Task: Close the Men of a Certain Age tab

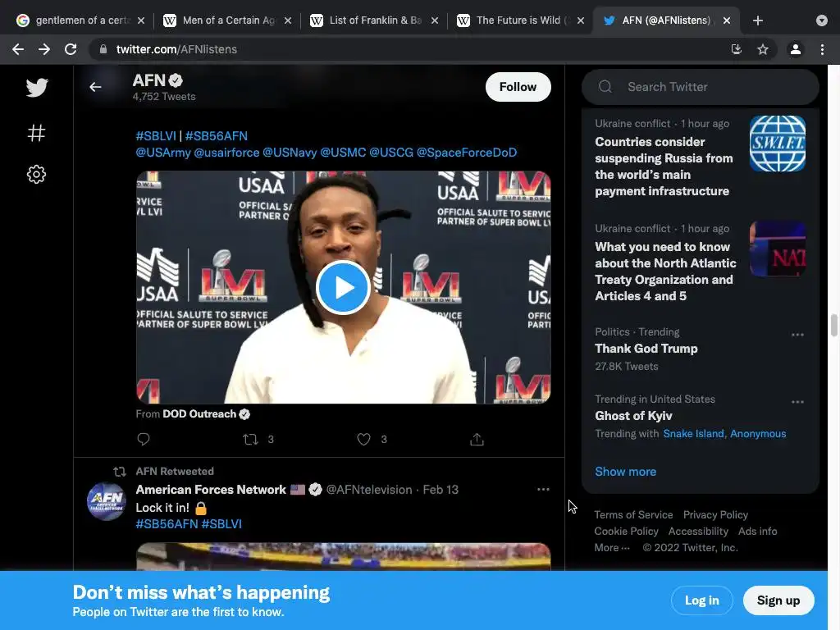Action: 288,21
